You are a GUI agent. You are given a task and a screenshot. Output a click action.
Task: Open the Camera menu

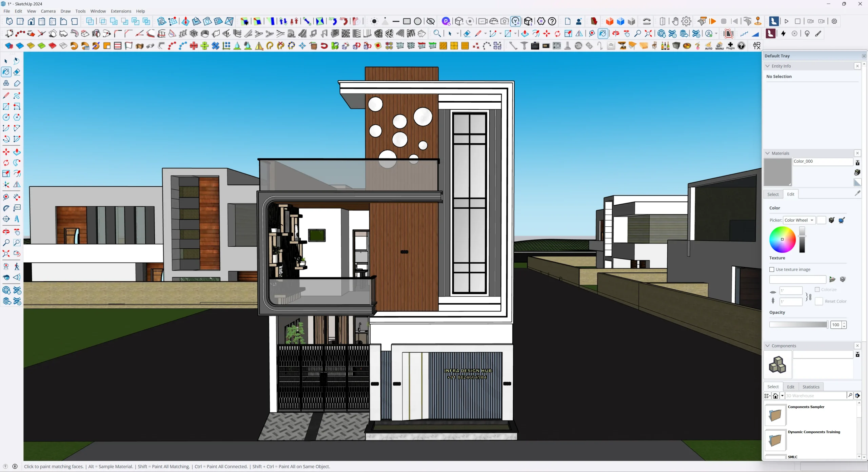click(48, 11)
